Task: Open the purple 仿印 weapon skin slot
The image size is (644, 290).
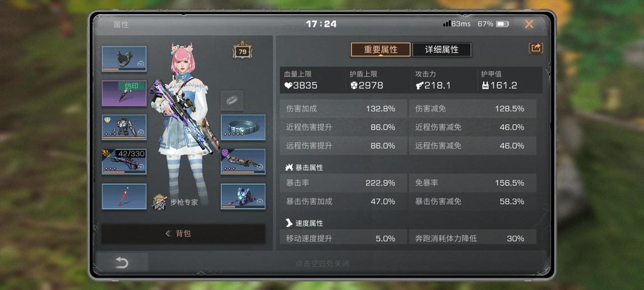Action: tap(124, 93)
